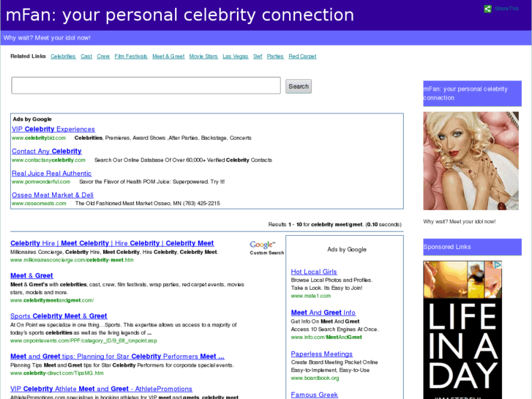The width and height of the screenshot is (532, 399).
Task: Open the Celebrities related link
Action: pyautogui.click(x=63, y=56)
